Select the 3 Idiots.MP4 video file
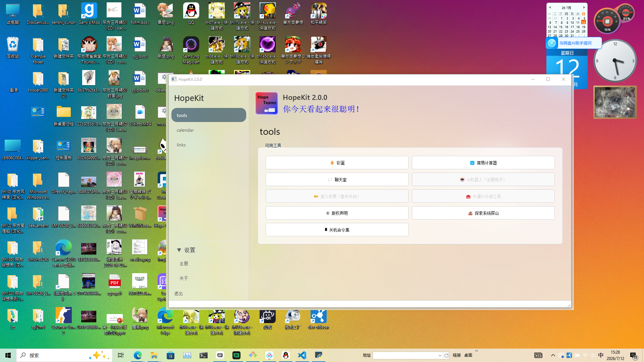The height and width of the screenshot is (362, 644). coord(140,116)
